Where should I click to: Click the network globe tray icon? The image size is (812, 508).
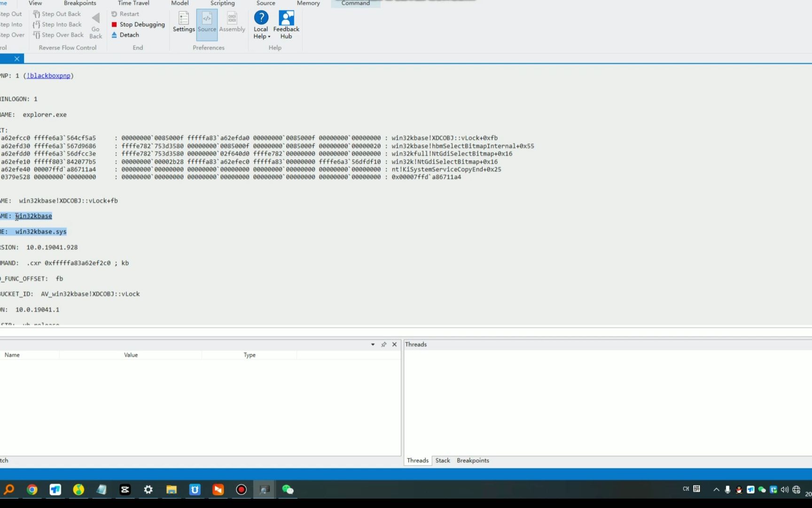[x=796, y=490]
